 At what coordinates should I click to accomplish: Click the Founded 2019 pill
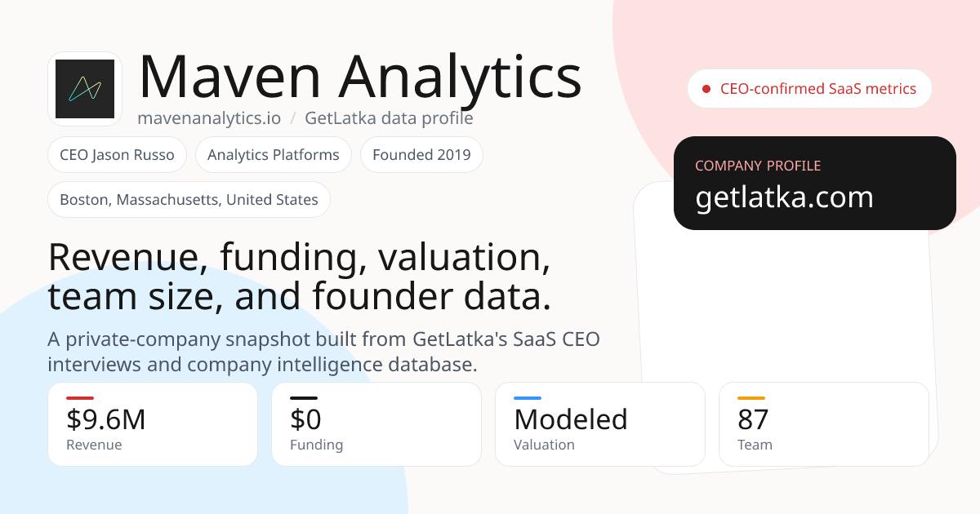421,155
